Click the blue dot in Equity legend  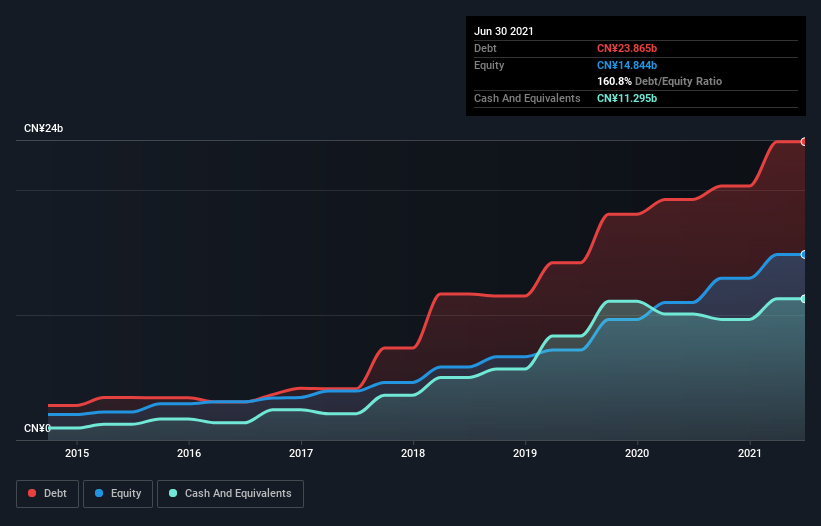[x=99, y=493]
